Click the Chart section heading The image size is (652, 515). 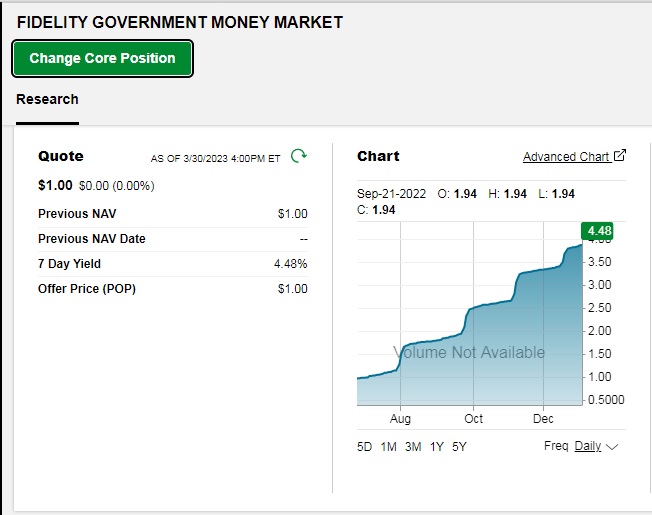click(378, 156)
